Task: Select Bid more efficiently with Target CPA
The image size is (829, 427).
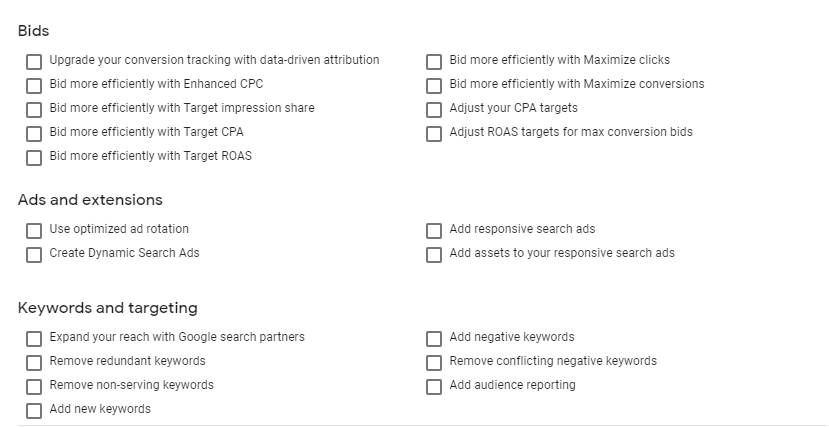Action: pyautogui.click(x=34, y=133)
